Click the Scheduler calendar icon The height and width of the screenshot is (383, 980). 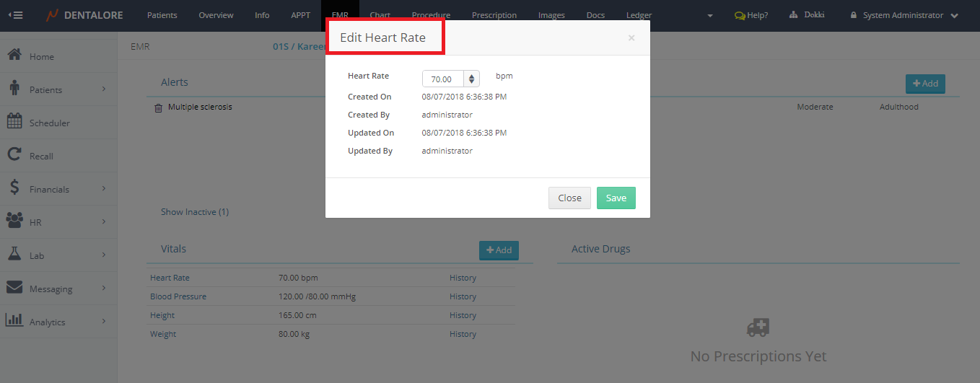click(14, 122)
